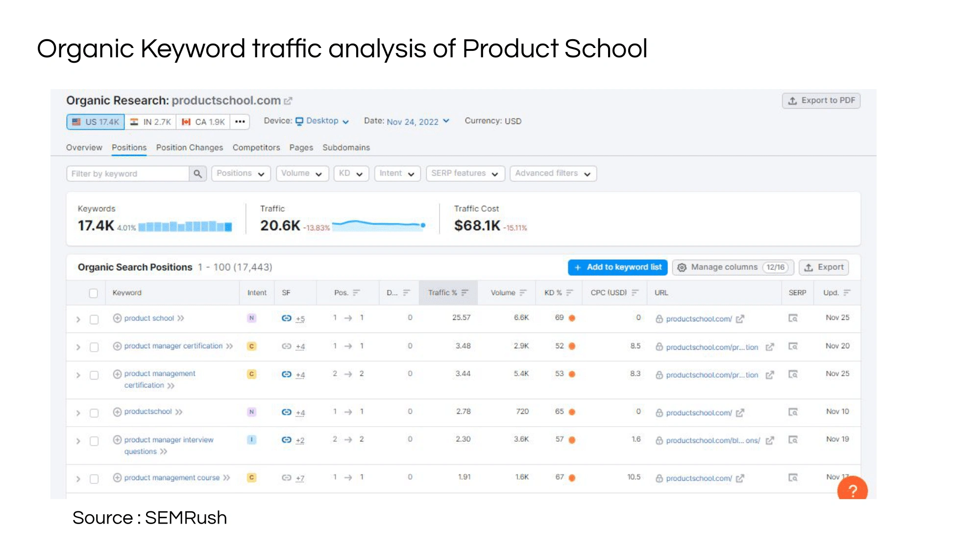Check the box for product management certification row

[x=94, y=375]
